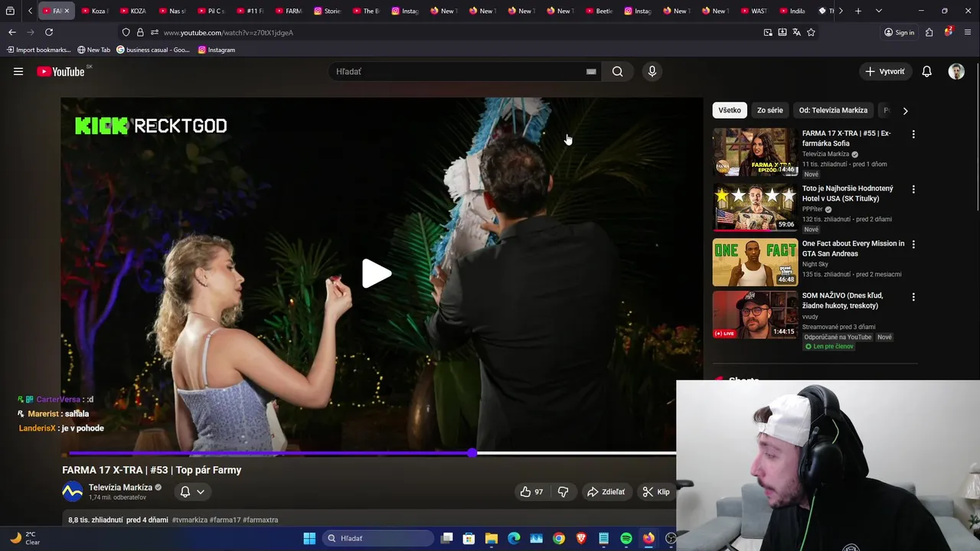Select the Zo série filter chip

(x=769, y=110)
